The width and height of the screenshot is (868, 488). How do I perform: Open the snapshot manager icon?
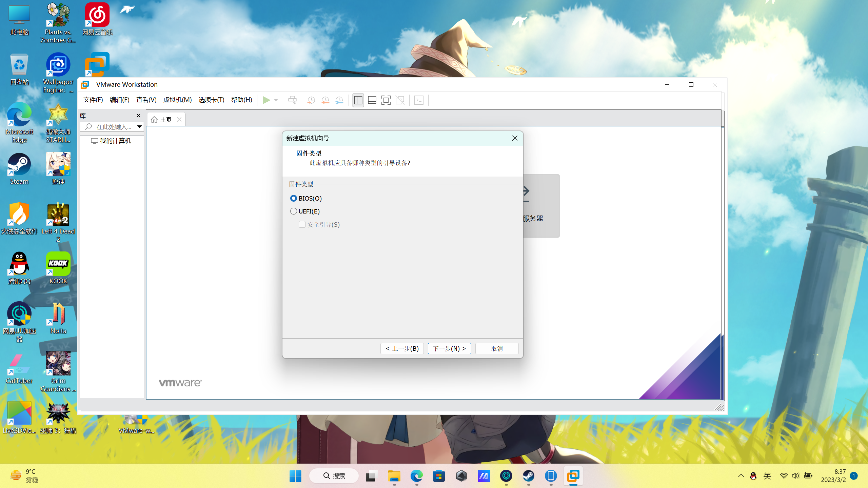pos(339,100)
